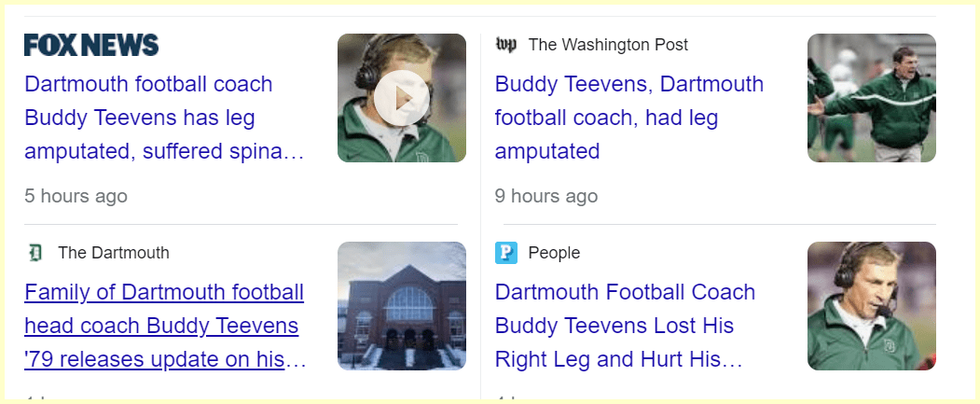Open the building photo thumbnail
The width and height of the screenshot is (980, 404).
401,306
